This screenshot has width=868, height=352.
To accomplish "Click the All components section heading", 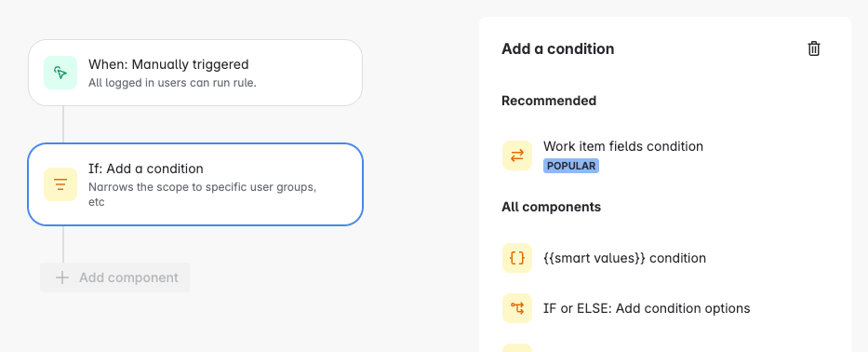I will pyautogui.click(x=551, y=207).
